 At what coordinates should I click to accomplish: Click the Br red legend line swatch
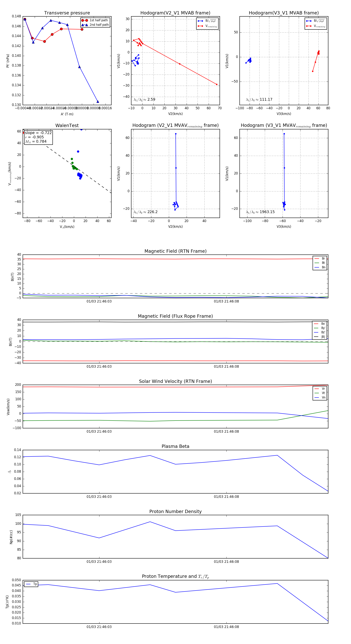tap(317, 259)
